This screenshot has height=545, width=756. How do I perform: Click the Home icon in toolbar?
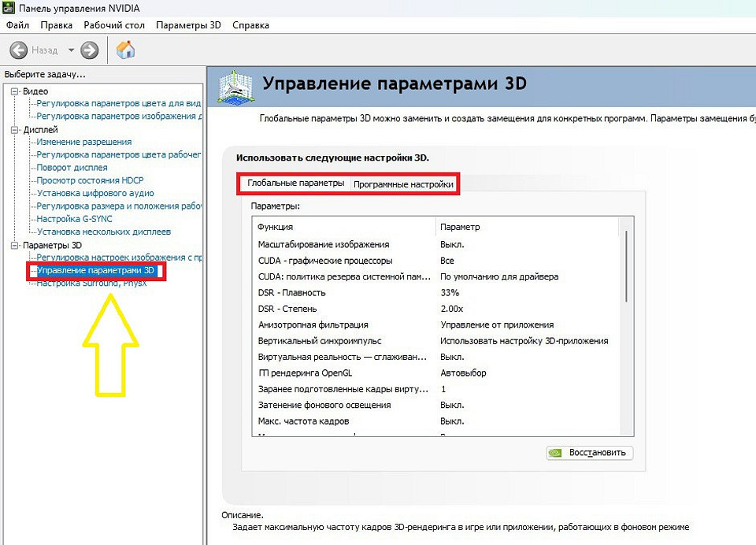coord(125,50)
